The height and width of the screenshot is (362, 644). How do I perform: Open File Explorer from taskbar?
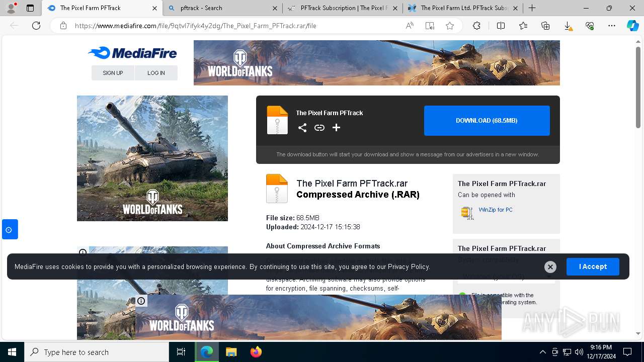(x=231, y=352)
